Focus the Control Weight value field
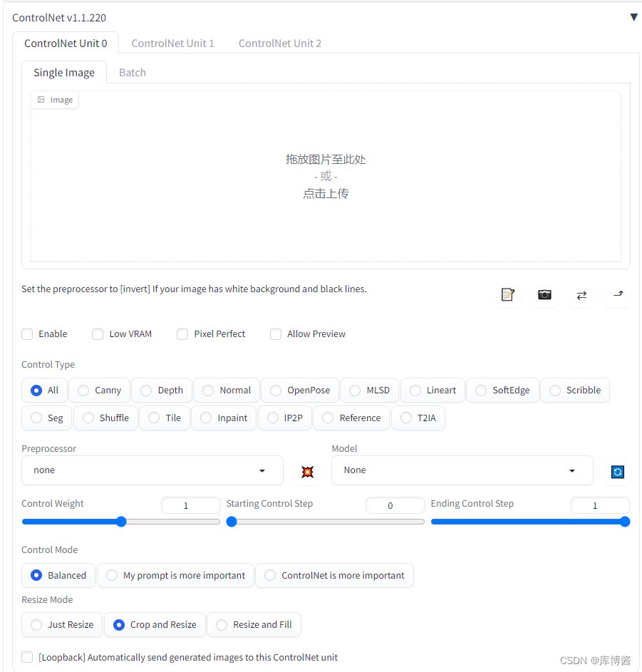 pyautogui.click(x=191, y=505)
